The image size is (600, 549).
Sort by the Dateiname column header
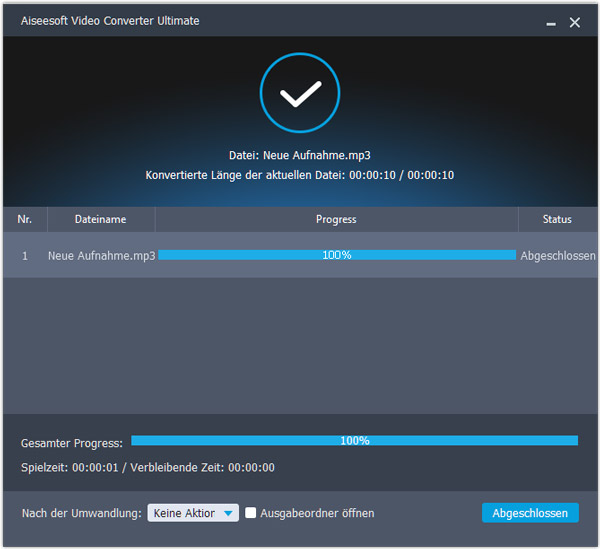pyautogui.click(x=101, y=219)
